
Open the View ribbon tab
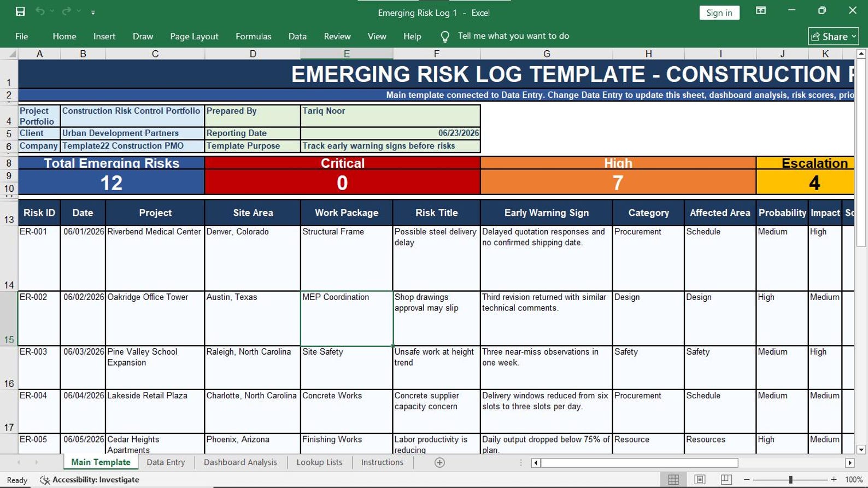[377, 36]
